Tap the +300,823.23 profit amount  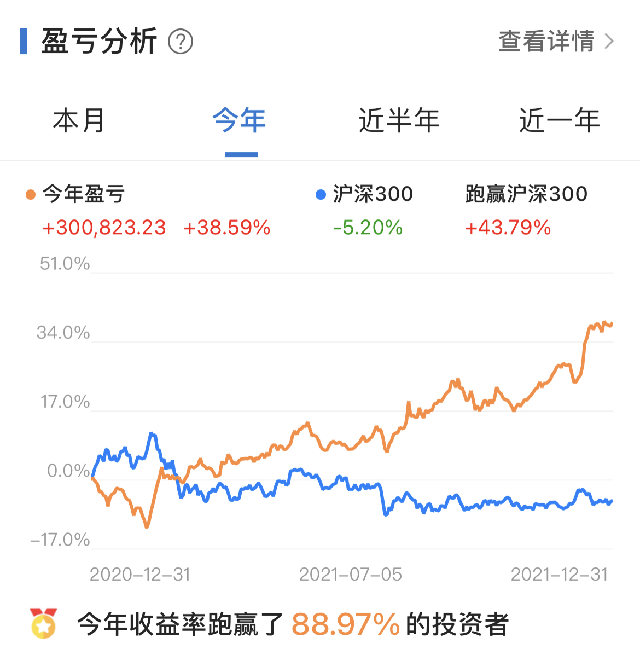pos(104,228)
